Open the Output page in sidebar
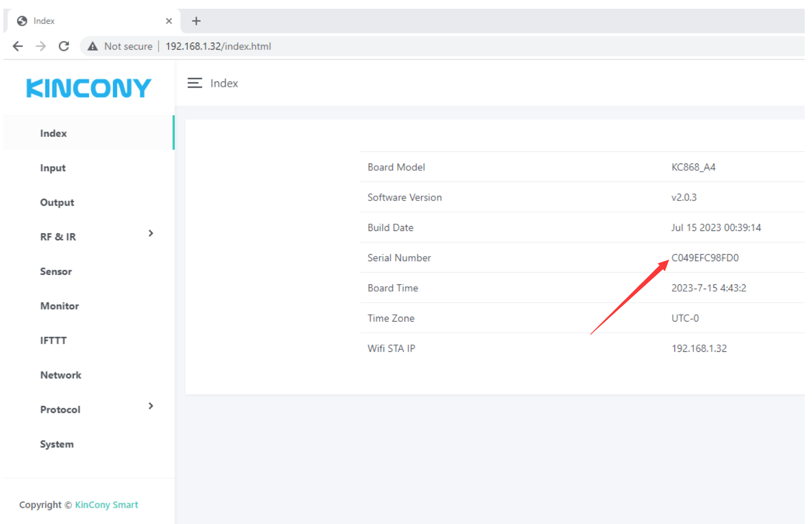This screenshot has width=812, height=524. tap(57, 202)
